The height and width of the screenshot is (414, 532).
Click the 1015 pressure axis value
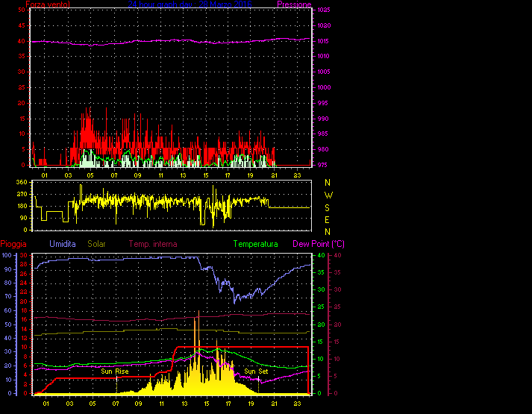click(x=324, y=41)
